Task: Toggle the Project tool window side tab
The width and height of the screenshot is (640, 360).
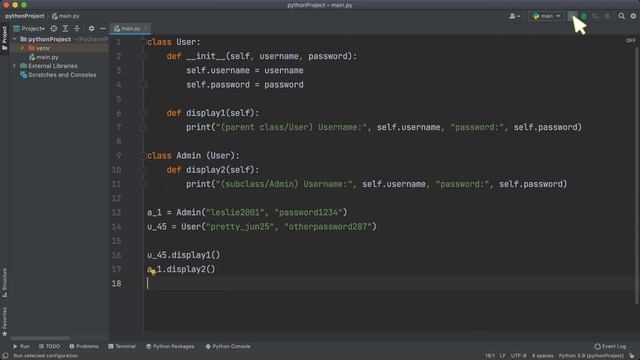Action: pyautogui.click(x=4, y=38)
